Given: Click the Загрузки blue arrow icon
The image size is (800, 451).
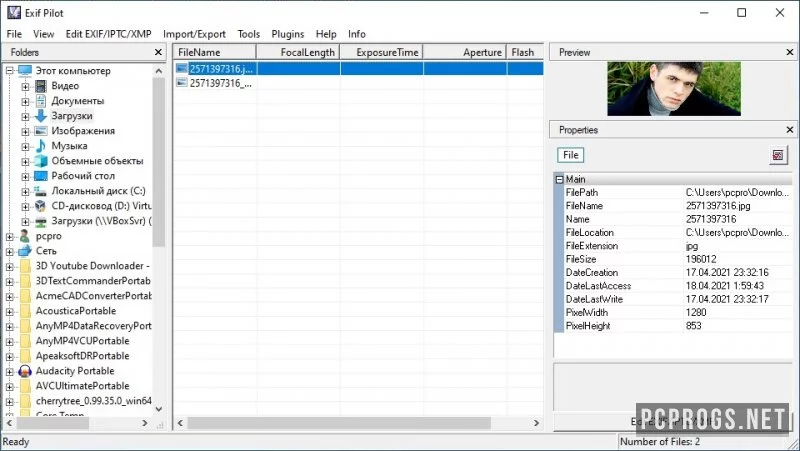Looking at the screenshot, I should pyautogui.click(x=41, y=116).
